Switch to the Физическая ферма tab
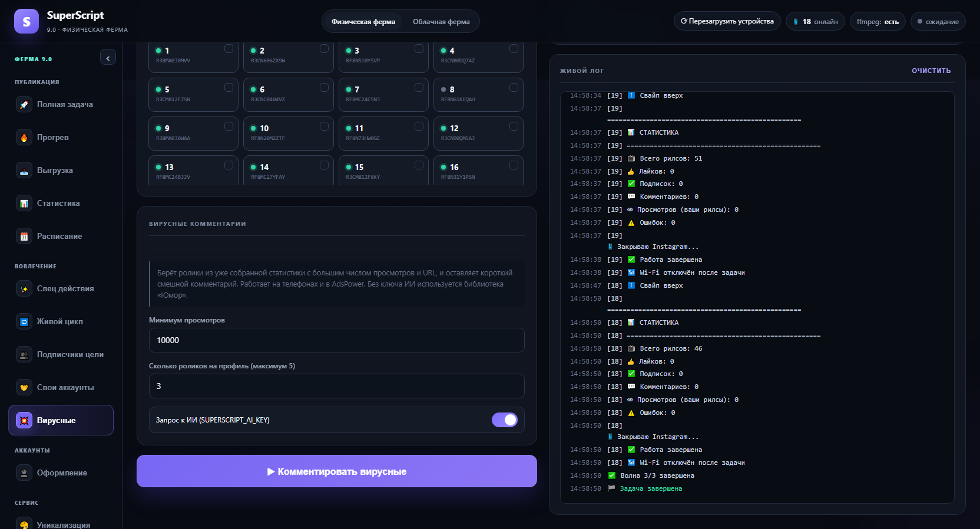980x529 pixels. (x=363, y=22)
